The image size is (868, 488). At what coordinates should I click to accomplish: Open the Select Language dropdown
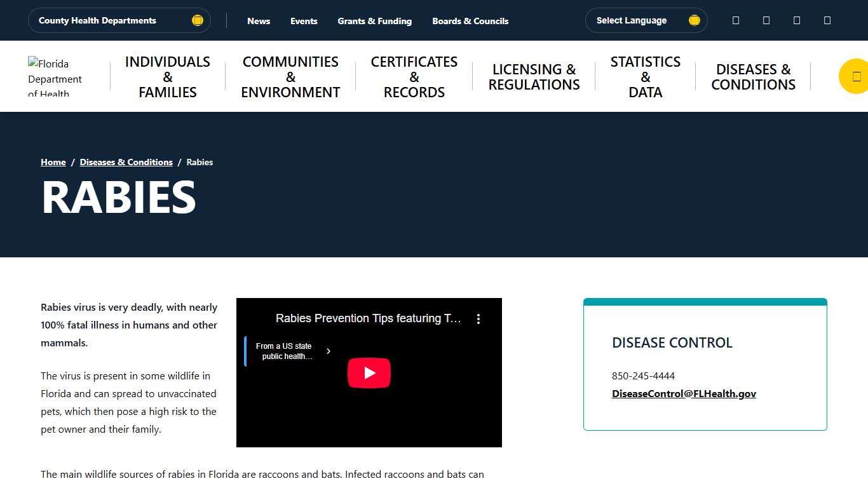[646, 20]
